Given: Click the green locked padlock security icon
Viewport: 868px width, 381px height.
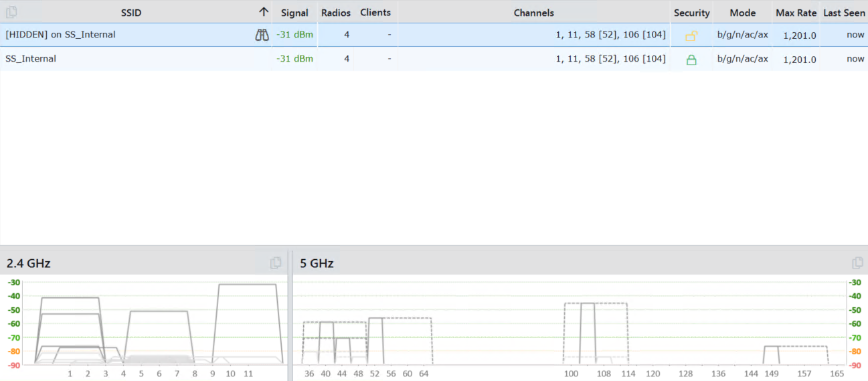Looking at the screenshot, I should 691,60.
